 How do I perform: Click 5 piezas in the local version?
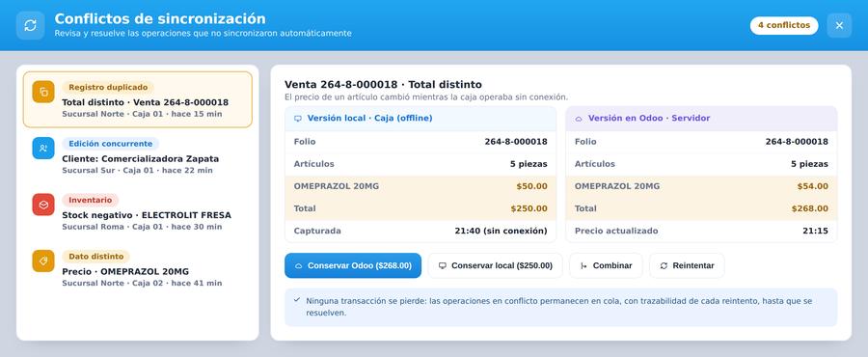pos(529,164)
